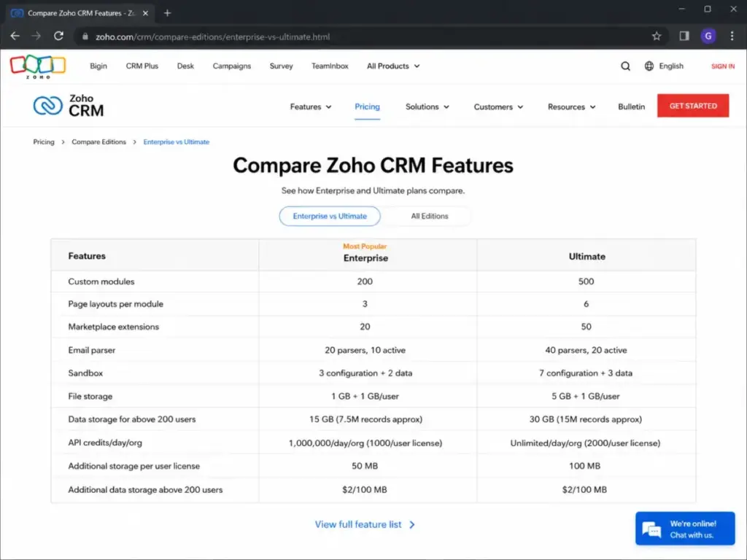Go to Bigin product link
747x560 pixels.
[x=98, y=66]
